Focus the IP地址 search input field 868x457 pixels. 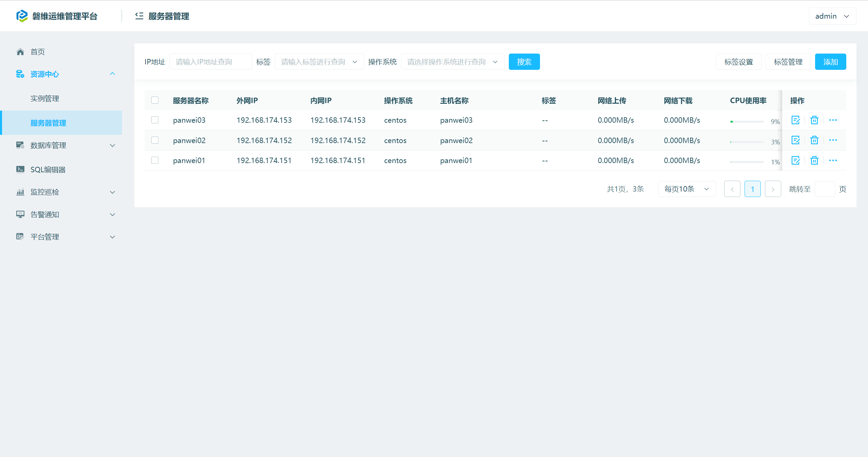[x=210, y=62]
